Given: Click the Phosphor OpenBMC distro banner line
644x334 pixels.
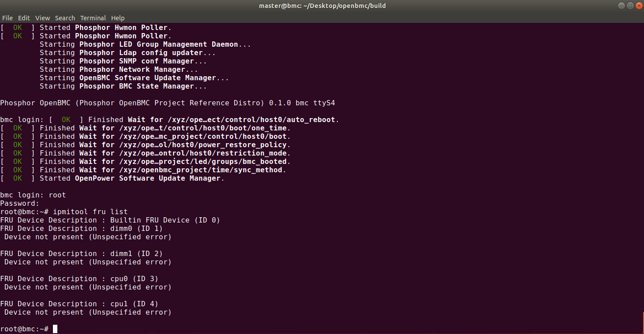Looking at the screenshot, I should (x=168, y=103).
